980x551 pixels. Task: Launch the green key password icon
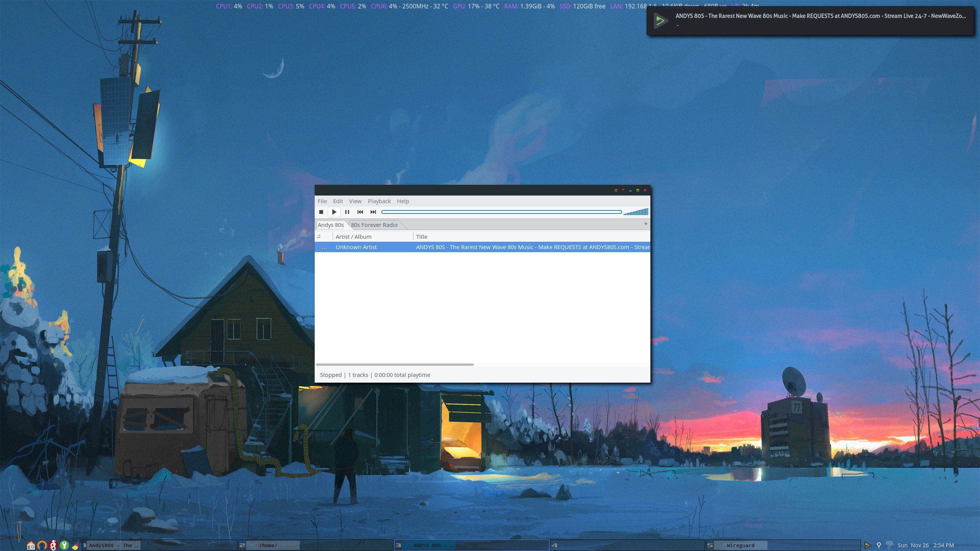pyautogui.click(x=64, y=545)
